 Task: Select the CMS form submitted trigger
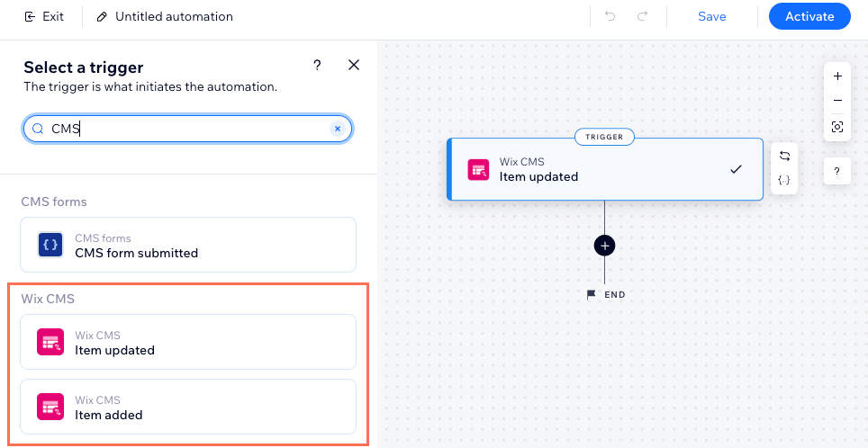pyautogui.click(x=188, y=245)
